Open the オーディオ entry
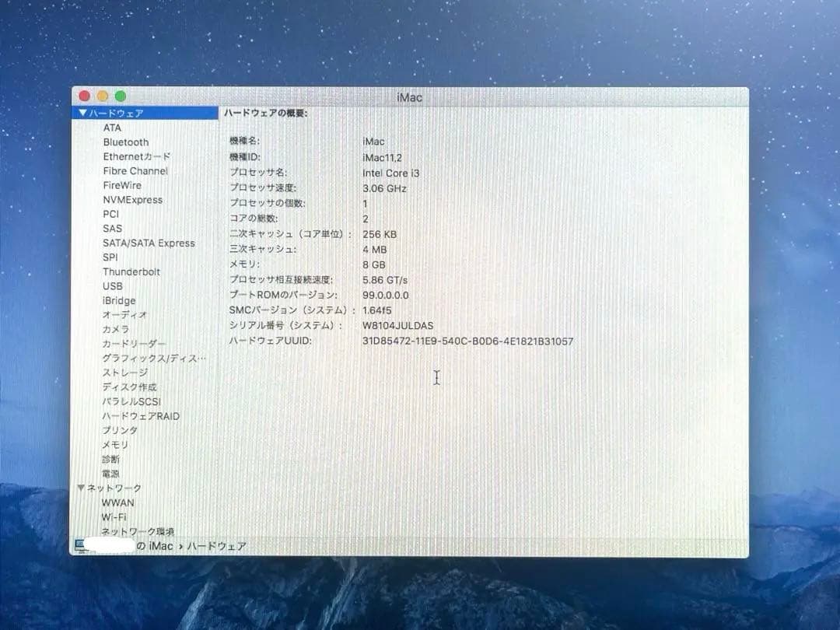The height and width of the screenshot is (630, 840). 124,315
